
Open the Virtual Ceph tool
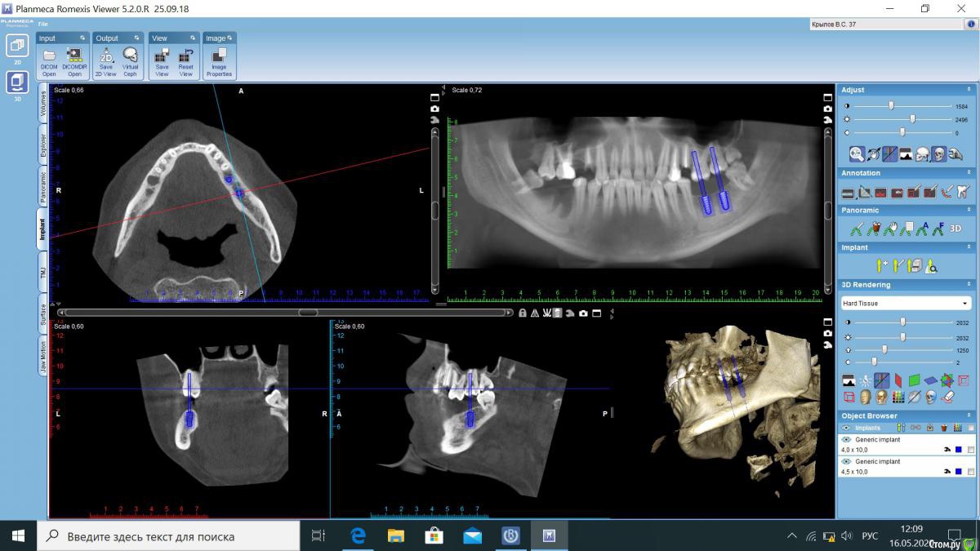click(130, 56)
